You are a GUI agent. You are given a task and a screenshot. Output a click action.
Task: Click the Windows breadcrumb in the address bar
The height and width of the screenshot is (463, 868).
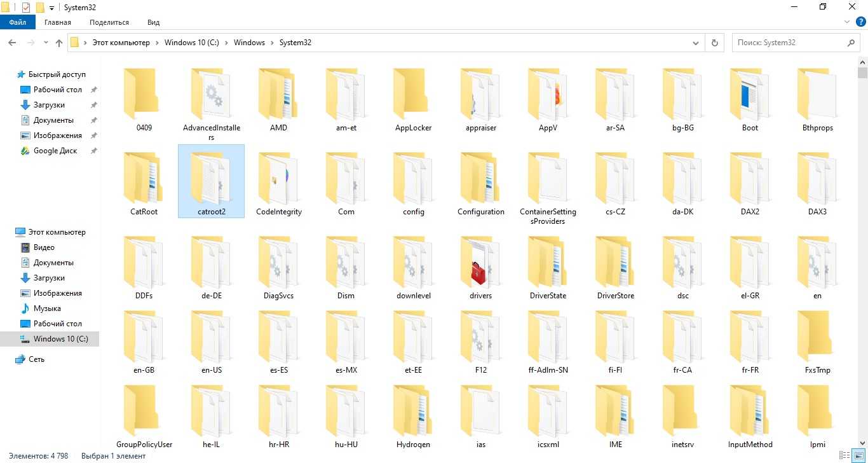tap(249, 43)
